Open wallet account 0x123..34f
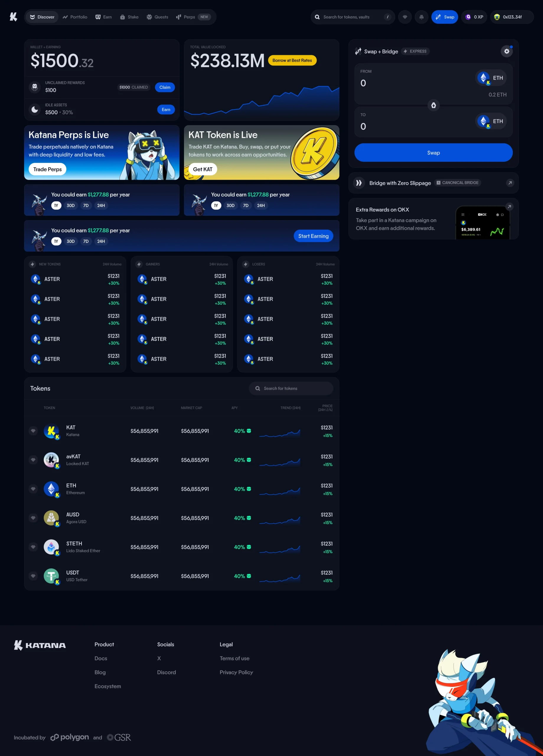Image resolution: width=543 pixels, height=756 pixels. tap(512, 17)
